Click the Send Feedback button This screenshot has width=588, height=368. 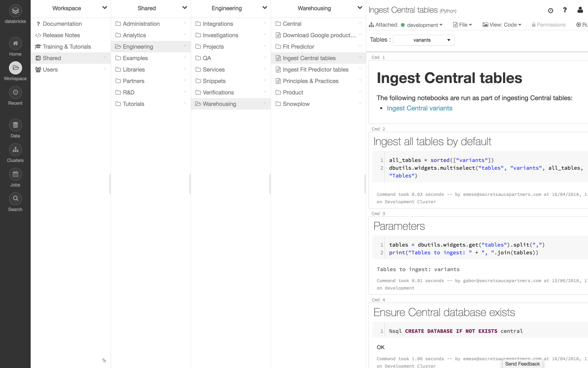pos(522,364)
